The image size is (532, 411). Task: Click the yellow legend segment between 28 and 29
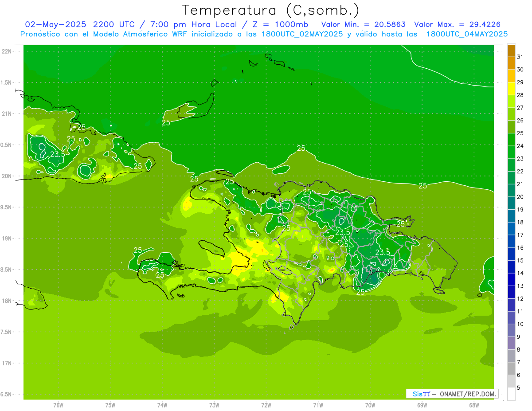511,89
